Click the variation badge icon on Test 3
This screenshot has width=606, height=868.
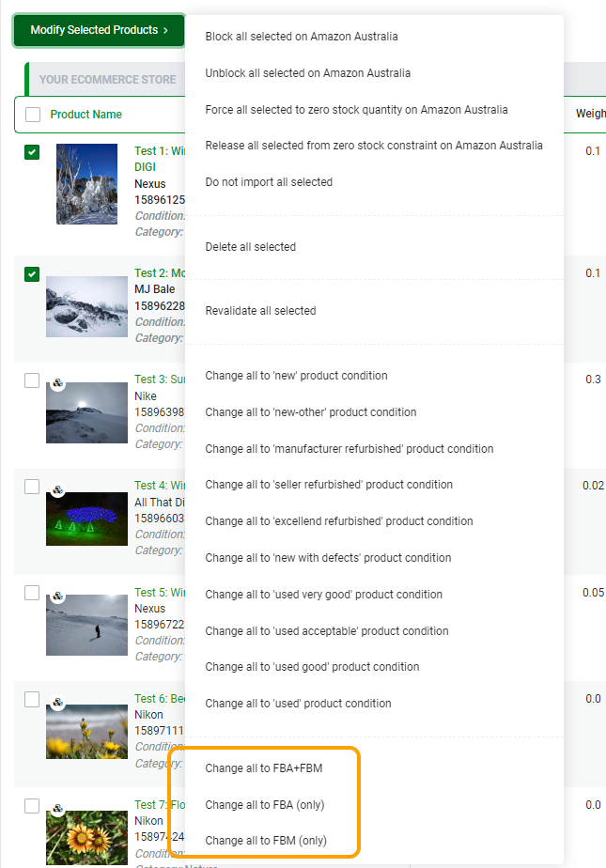point(58,383)
